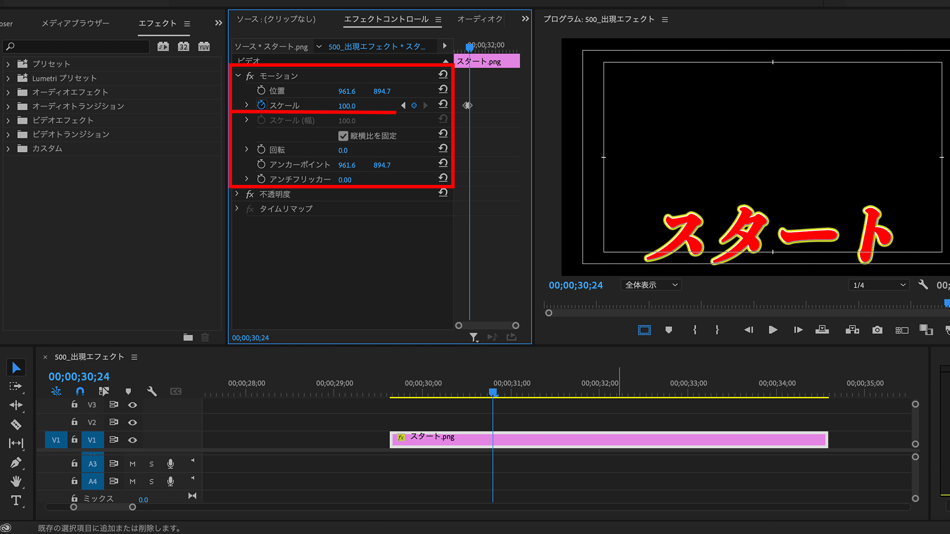Uncheck the 縦横比を固定 checkbox
The height and width of the screenshot is (534, 950).
coord(343,135)
